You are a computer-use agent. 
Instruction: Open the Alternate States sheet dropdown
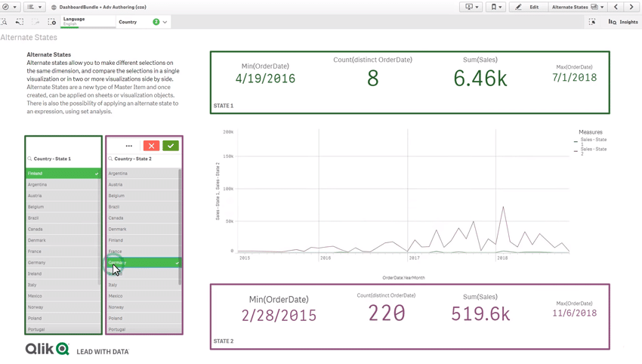click(578, 7)
